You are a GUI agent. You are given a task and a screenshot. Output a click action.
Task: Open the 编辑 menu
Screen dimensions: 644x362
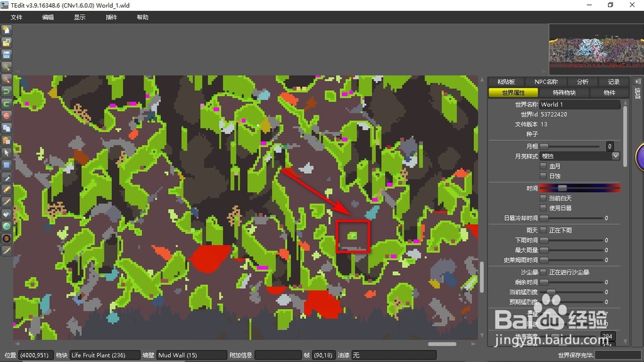click(48, 17)
